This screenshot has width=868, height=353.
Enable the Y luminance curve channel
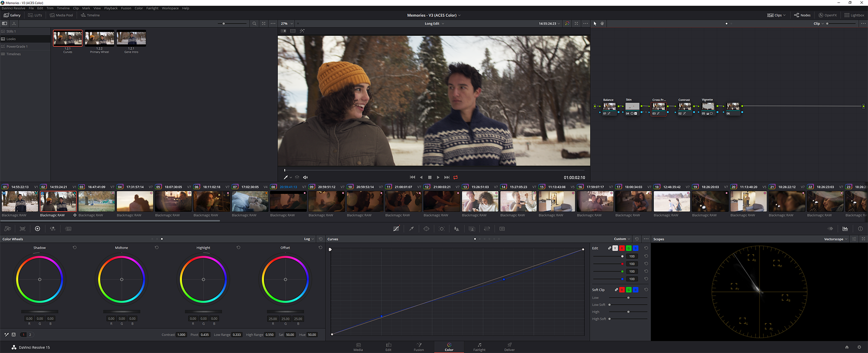(x=615, y=248)
